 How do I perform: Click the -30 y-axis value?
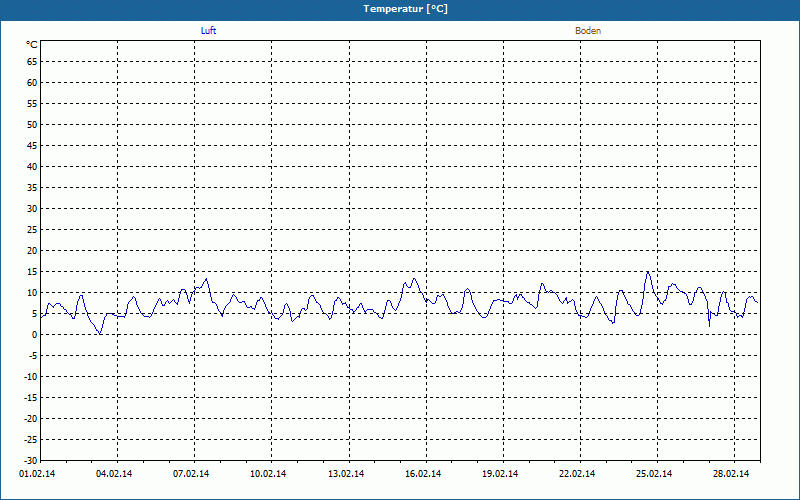[31, 460]
